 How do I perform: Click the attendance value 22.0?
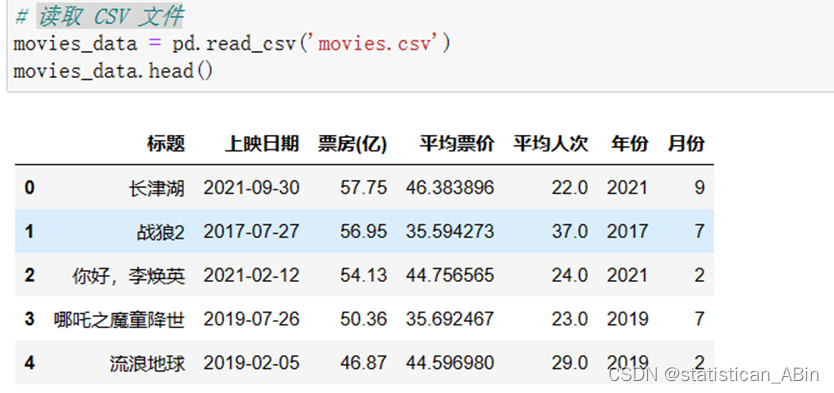pyautogui.click(x=570, y=188)
